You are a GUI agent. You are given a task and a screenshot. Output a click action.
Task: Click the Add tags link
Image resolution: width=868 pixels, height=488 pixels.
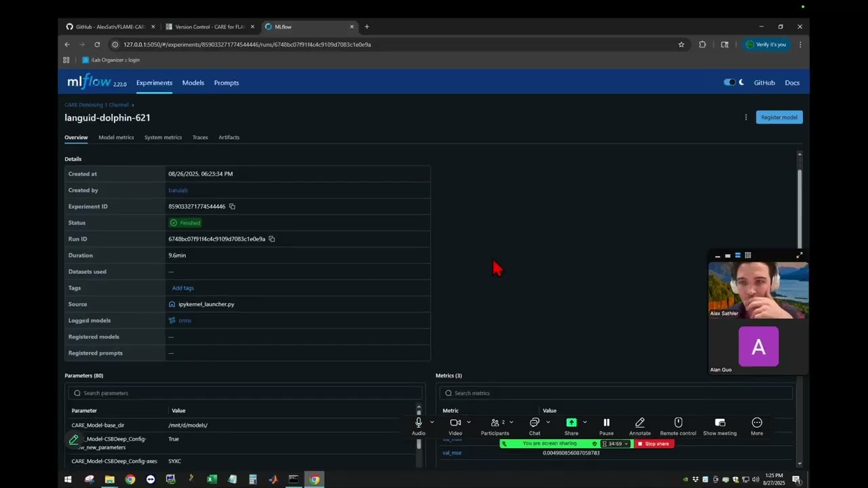tap(183, 288)
